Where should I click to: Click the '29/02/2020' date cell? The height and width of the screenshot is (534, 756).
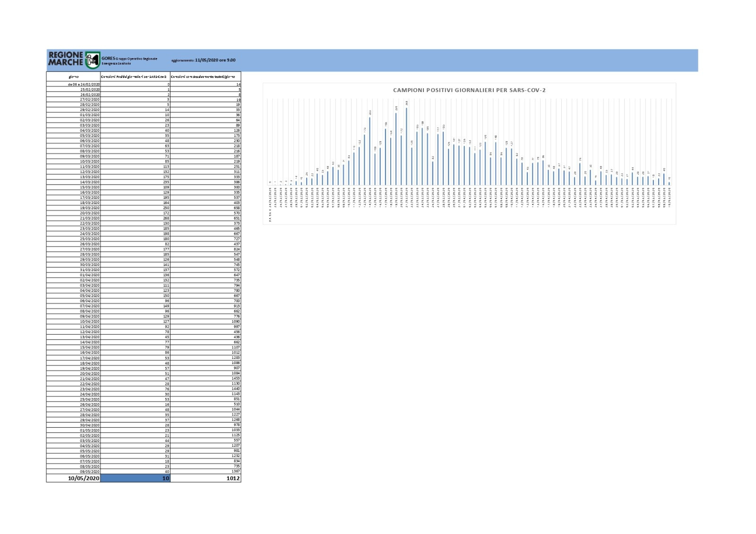coord(74,110)
